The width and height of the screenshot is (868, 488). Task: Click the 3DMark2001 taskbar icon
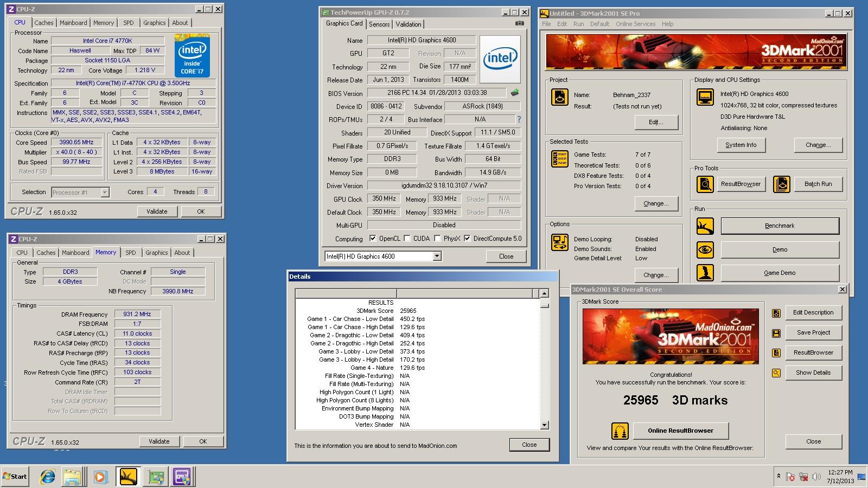pyautogui.click(x=128, y=477)
